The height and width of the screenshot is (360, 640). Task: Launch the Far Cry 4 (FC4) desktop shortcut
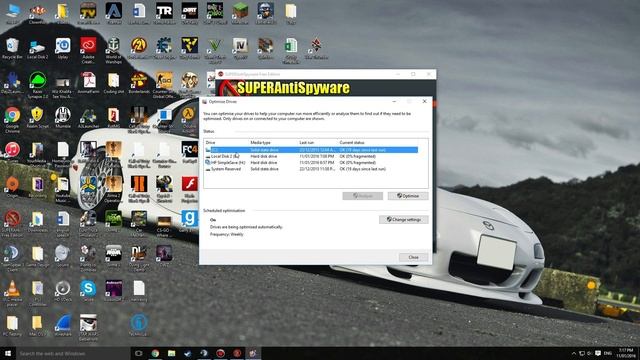point(189,153)
